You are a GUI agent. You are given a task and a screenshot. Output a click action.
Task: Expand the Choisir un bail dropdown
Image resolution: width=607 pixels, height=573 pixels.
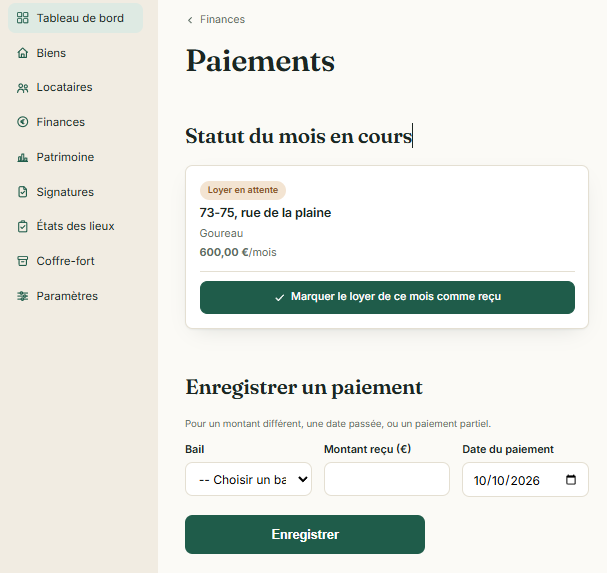click(x=248, y=479)
